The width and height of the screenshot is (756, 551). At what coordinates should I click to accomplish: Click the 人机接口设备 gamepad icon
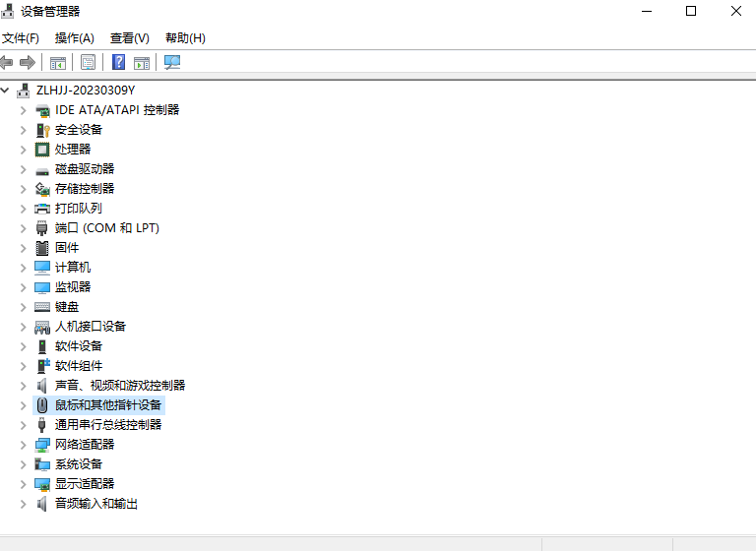click(x=42, y=328)
